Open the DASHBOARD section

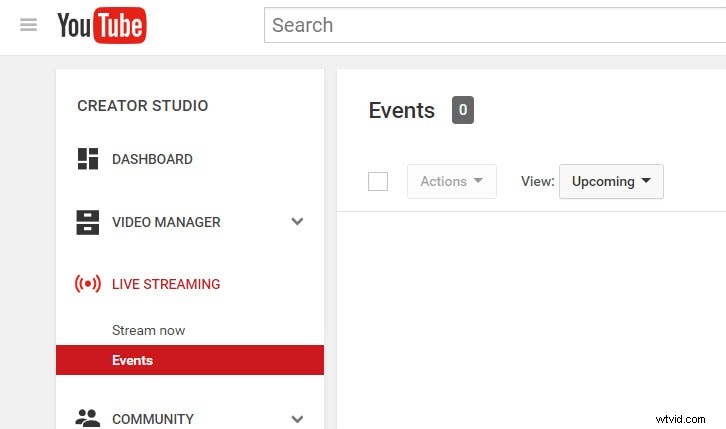point(152,159)
